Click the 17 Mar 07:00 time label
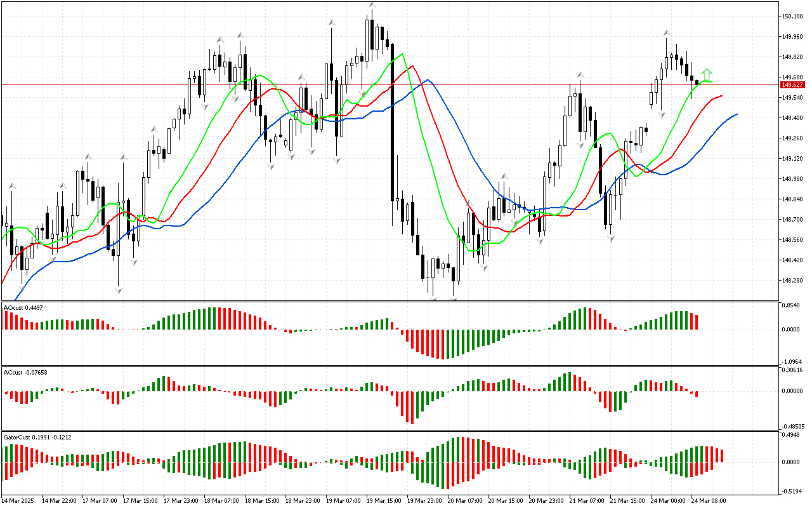The width and height of the screenshot is (812, 508). [x=100, y=501]
